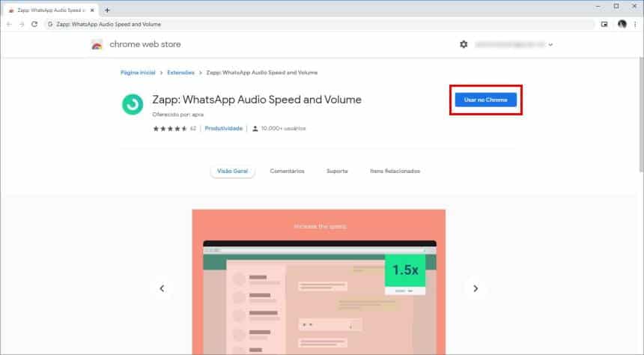Click the chrome web store logo
The width and height of the screenshot is (644, 355).
pos(97,44)
